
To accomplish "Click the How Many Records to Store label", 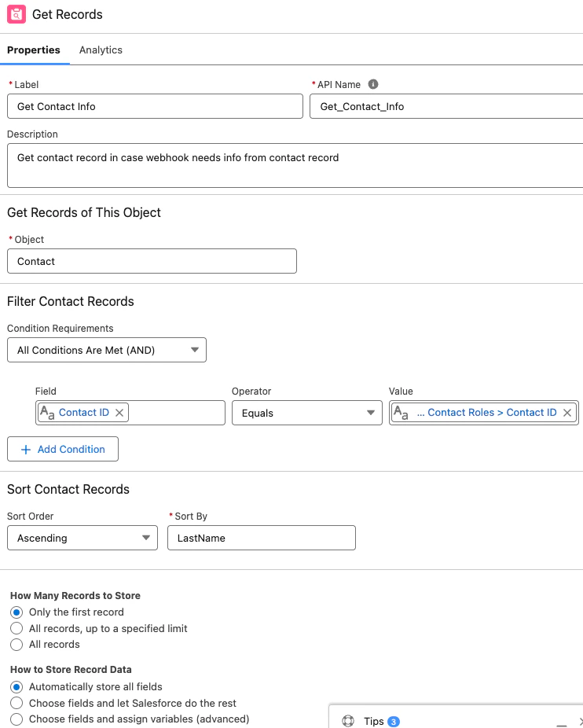I will (75, 596).
